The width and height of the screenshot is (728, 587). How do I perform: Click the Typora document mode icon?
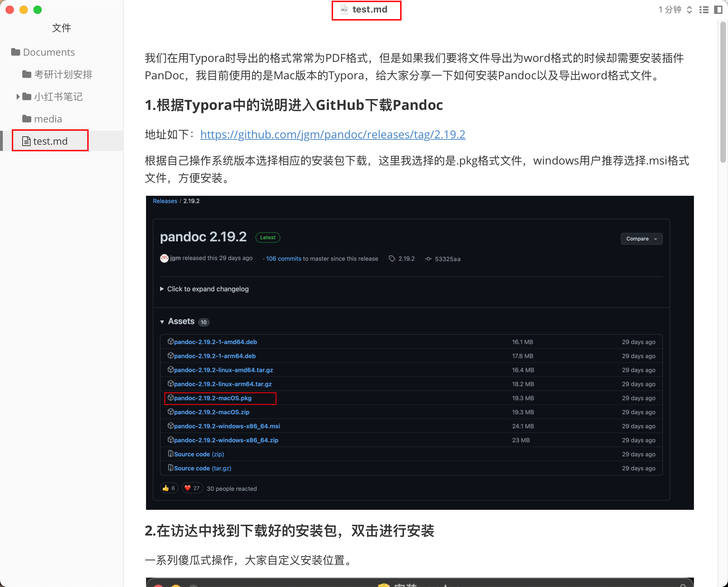[718, 10]
